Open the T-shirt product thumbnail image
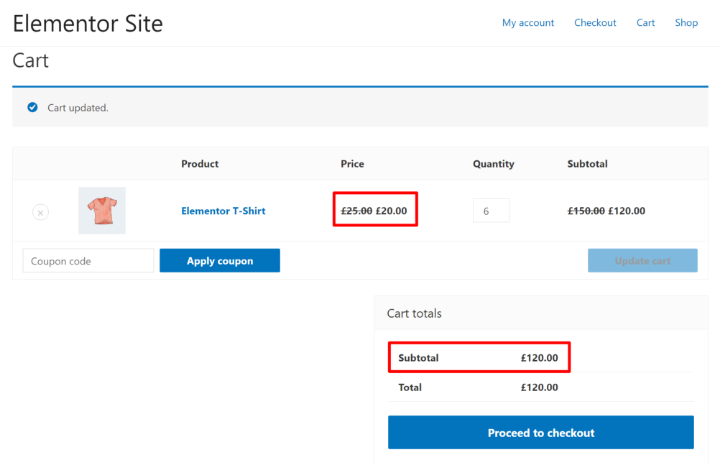The width and height of the screenshot is (720, 463). 102,211
